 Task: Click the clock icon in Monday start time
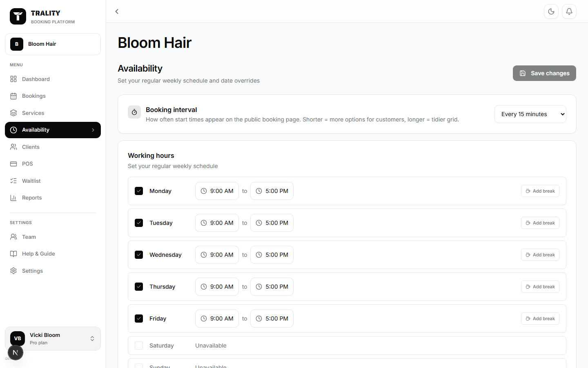204,191
